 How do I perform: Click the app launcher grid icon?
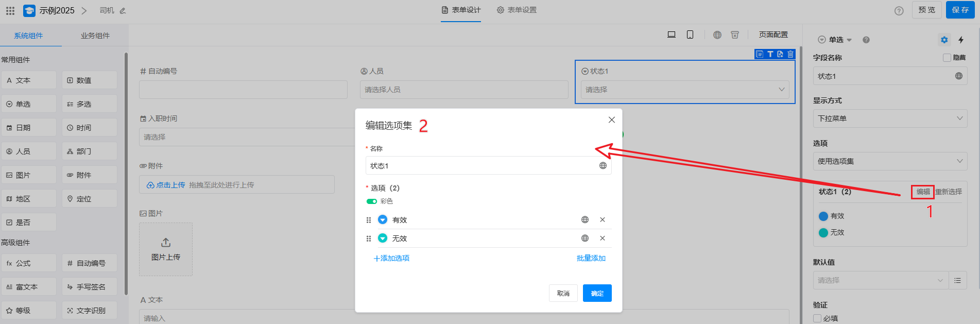(10, 10)
